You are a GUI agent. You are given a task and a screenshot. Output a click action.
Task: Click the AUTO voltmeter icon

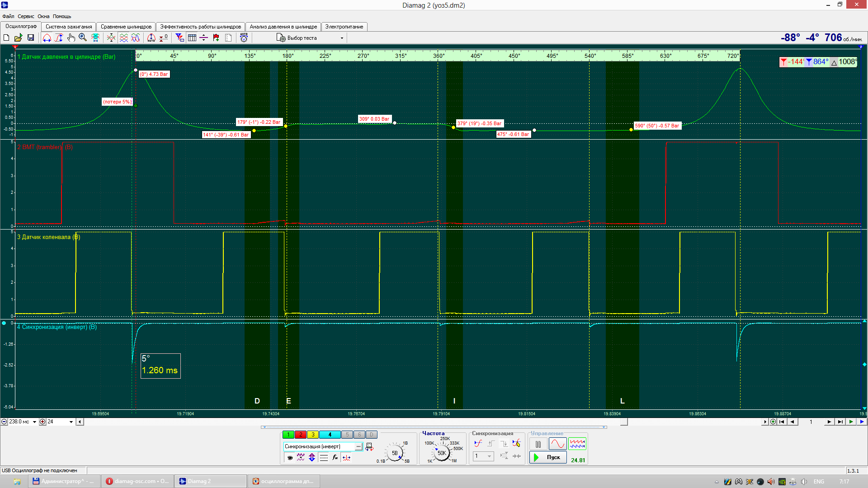pos(244,38)
